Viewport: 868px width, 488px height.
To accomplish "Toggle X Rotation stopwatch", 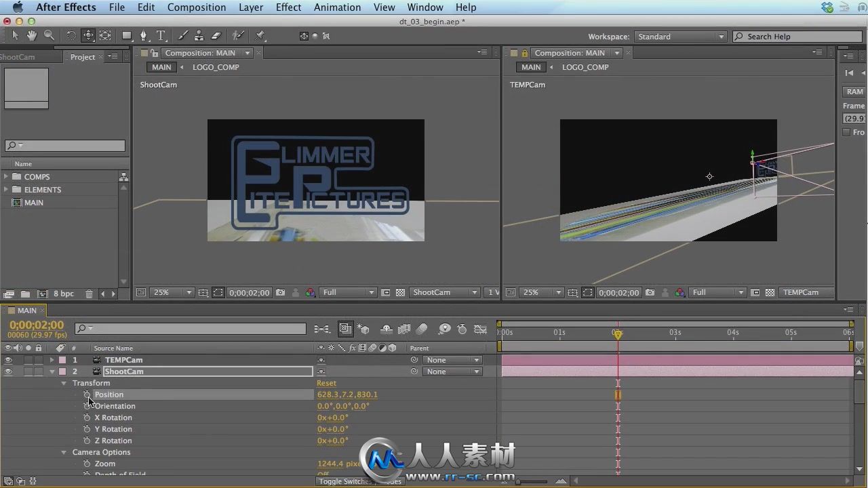I will tap(87, 418).
